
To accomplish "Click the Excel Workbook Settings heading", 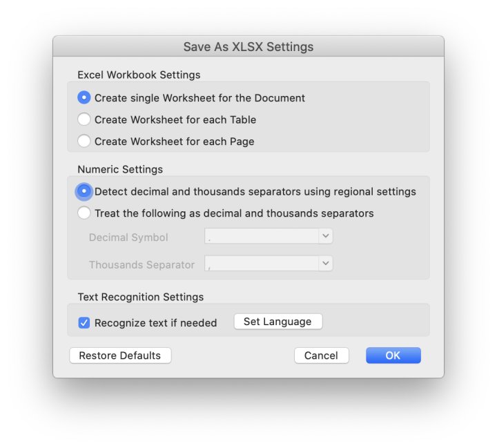I will (139, 75).
